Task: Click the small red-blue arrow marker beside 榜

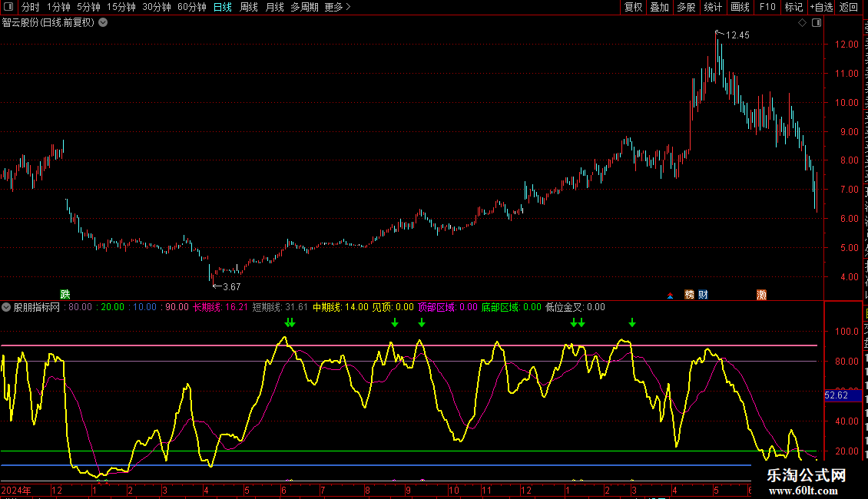Action: (x=670, y=296)
